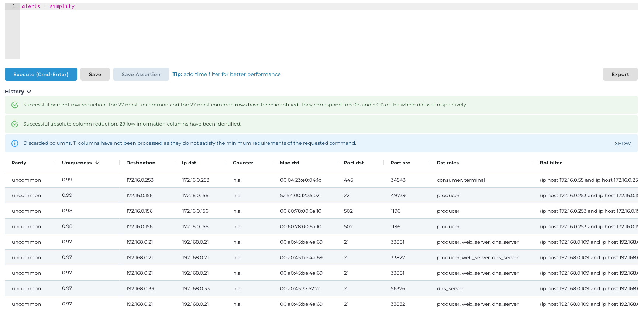The width and height of the screenshot is (644, 311).
Task: Click the Rarity column header
Action: point(19,163)
